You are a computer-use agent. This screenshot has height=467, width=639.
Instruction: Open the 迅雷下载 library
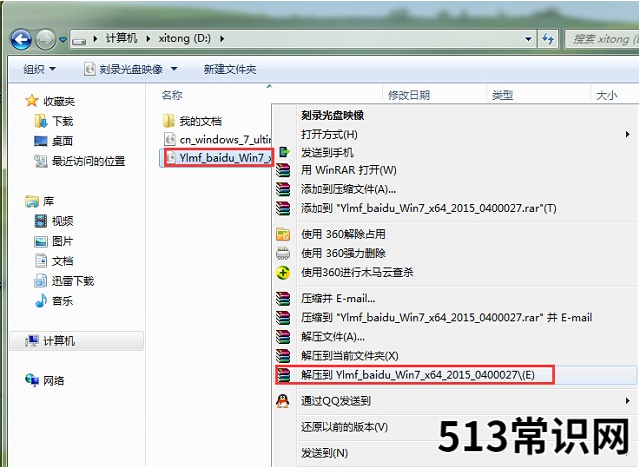[x=64, y=281]
